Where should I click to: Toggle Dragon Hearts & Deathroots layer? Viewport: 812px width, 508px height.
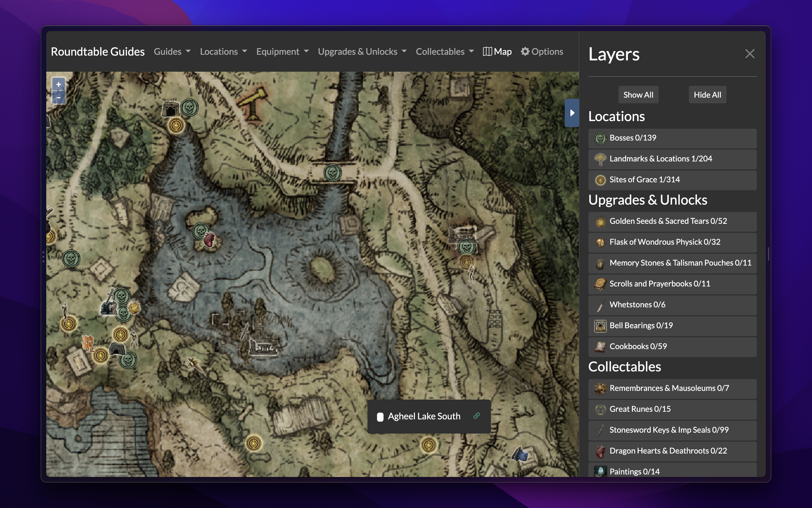pyautogui.click(x=672, y=451)
